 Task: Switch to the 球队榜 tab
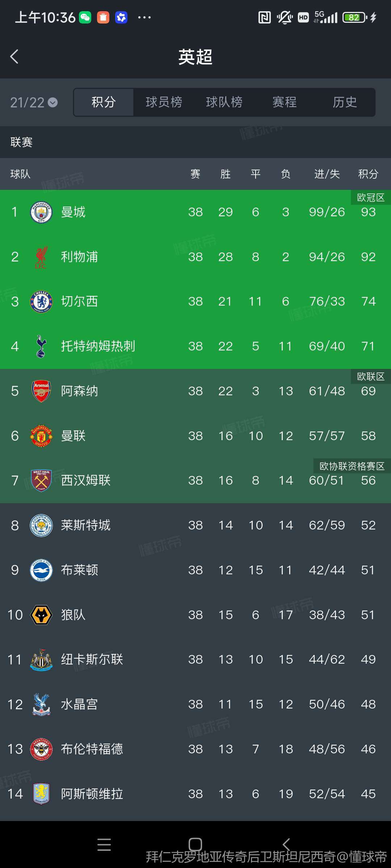coord(224,102)
